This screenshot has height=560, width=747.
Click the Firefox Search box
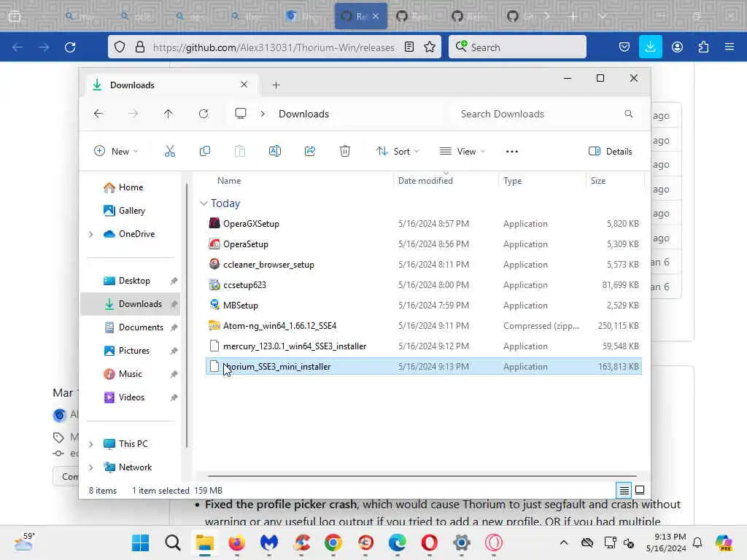pyautogui.click(x=517, y=47)
